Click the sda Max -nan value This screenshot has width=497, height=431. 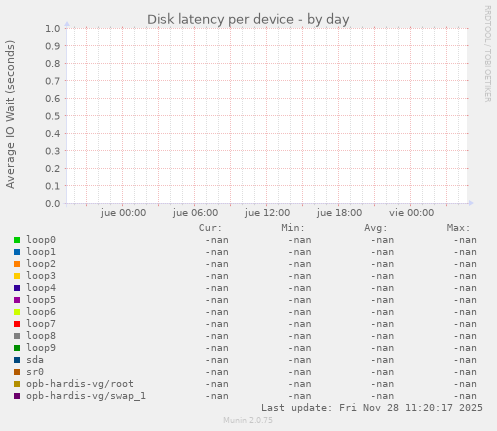coord(465,360)
